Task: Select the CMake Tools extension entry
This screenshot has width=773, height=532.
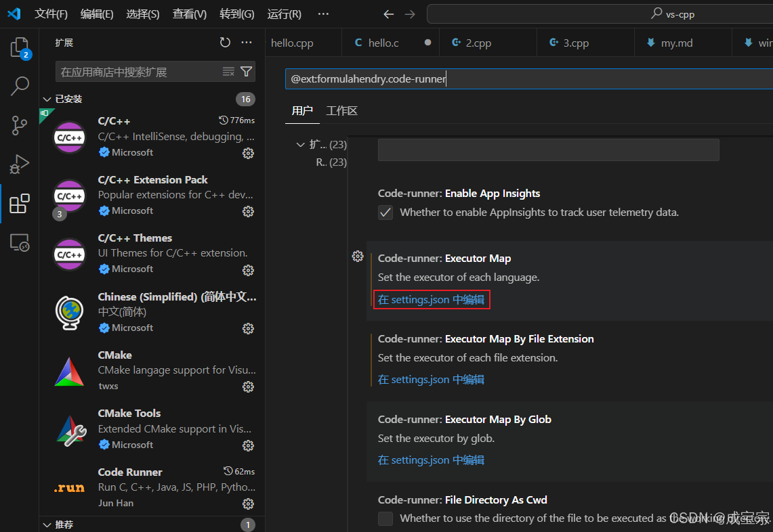Action: (x=152, y=430)
